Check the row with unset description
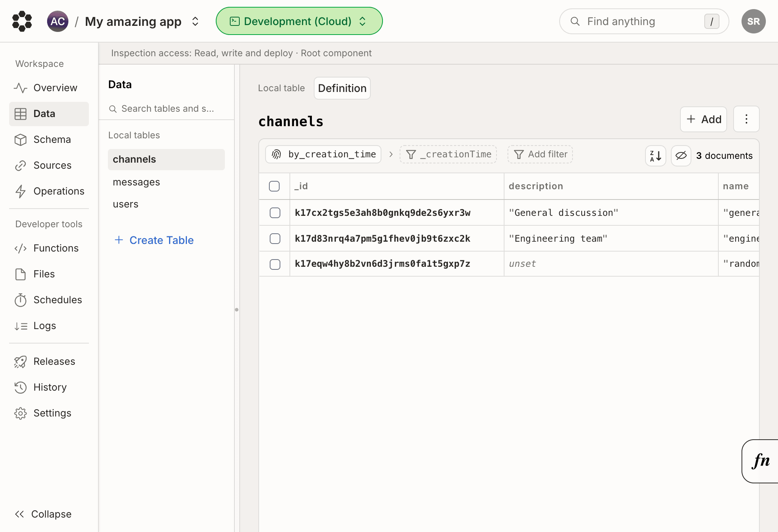This screenshot has width=778, height=532. [x=275, y=264]
